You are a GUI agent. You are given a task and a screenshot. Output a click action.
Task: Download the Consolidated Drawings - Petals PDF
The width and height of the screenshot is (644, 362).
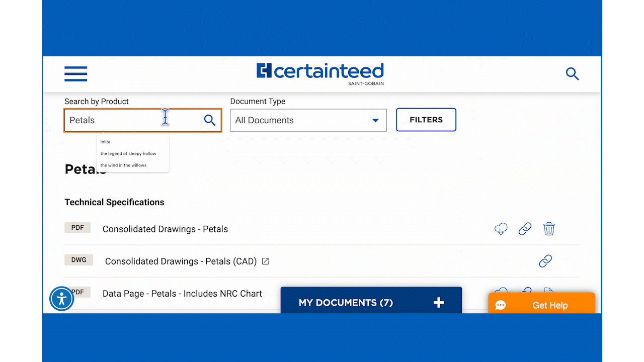tap(501, 229)
